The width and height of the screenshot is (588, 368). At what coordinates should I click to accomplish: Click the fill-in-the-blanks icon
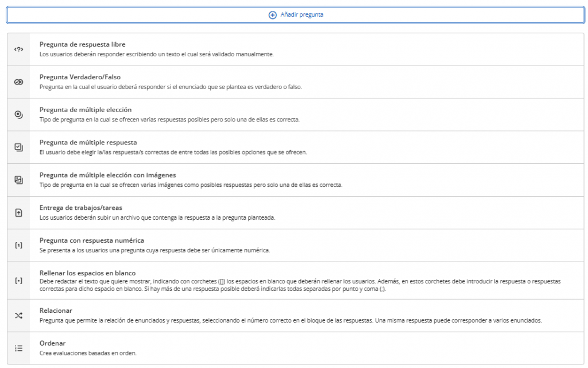point(18,281)
